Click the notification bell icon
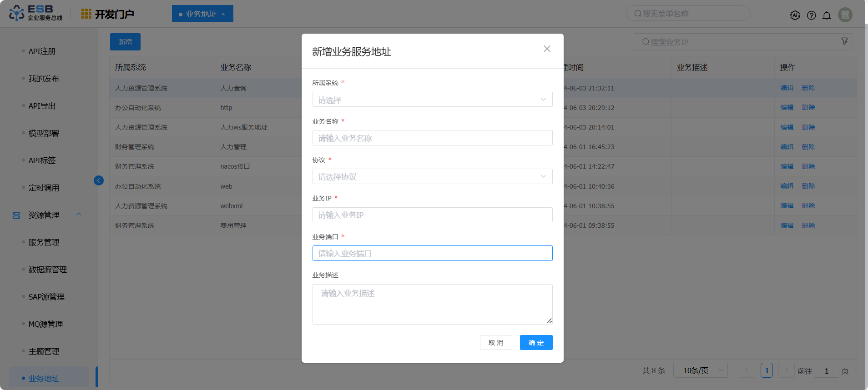The width and height of the screenshot is (868, 390). pos(827,15)
